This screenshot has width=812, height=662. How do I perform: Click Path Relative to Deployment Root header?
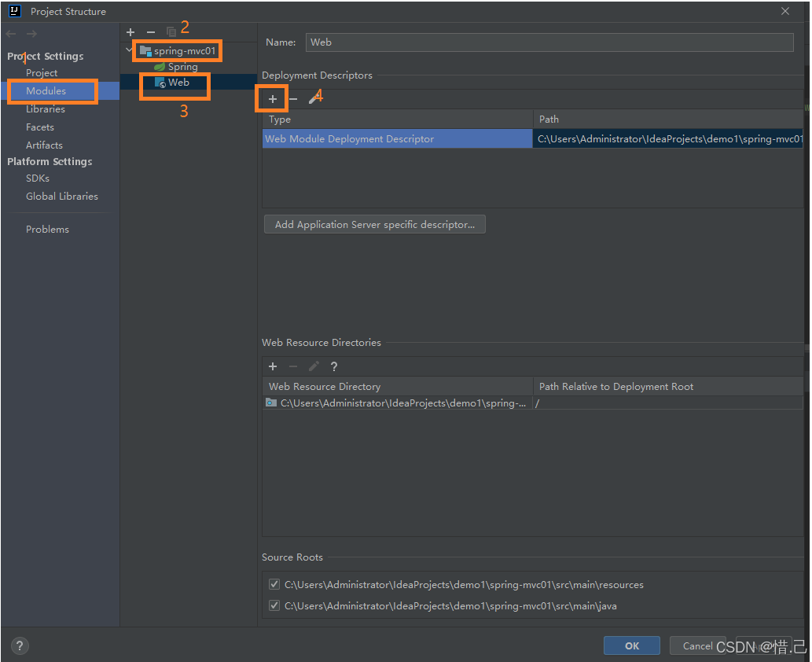pos(668,387)
